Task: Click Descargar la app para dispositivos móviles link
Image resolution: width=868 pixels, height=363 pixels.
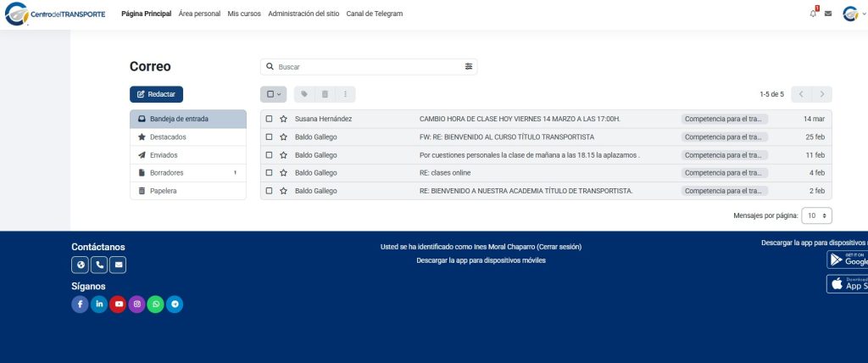Action: pyautogui.click(x=481, y=260)
